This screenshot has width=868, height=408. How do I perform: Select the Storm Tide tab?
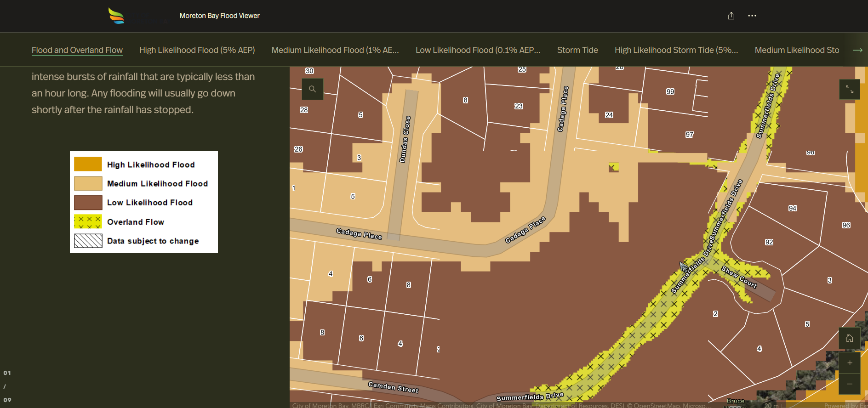[x=577, y=50]
